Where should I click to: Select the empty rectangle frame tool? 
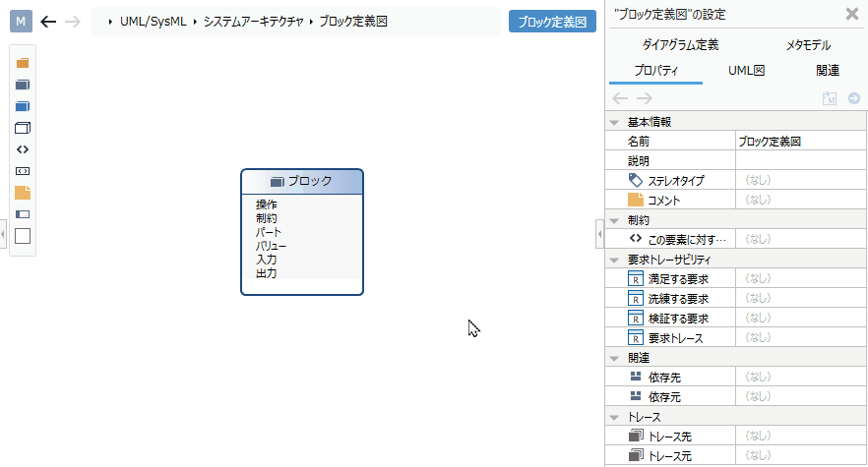tap(23, 236)
